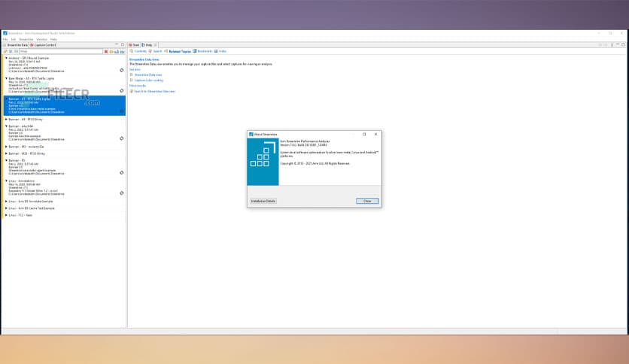Viewport: 629px width, 364px height.
Task: Expand Linux Arm DS Annotate Example
Action: pos(6,202)
